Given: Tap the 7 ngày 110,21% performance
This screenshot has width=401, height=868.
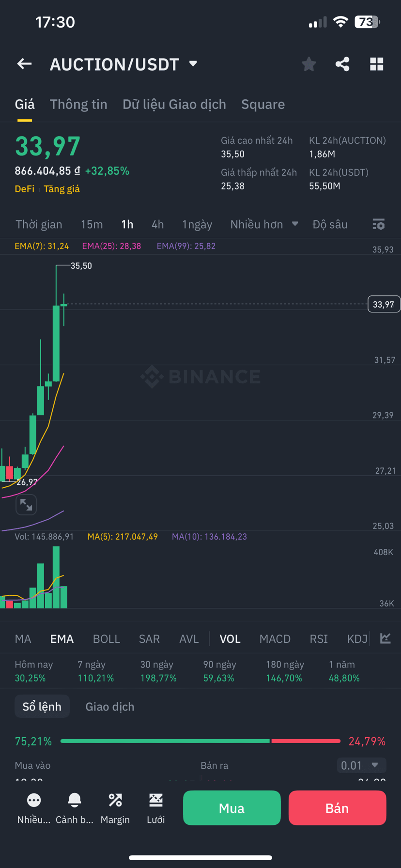Looking at the screenshot, I should coord(96,671).
